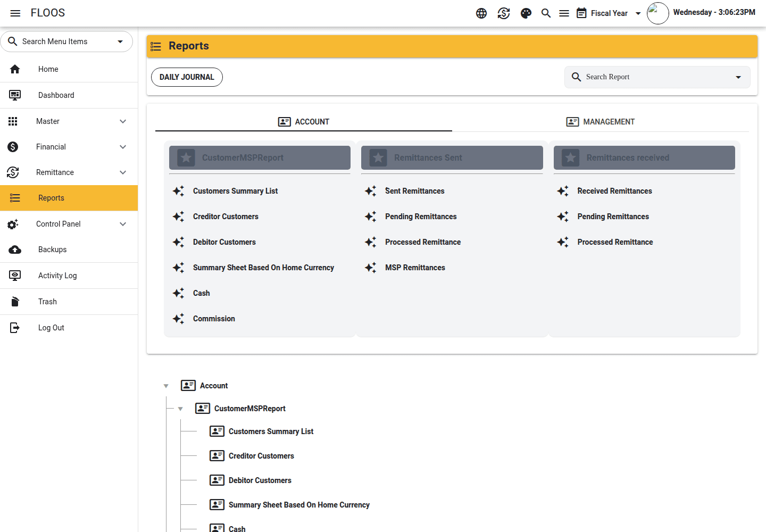This screenshot has height=532, width=766.
Task: Click the Trash bin icon
Action: click(x=15, y=302)
